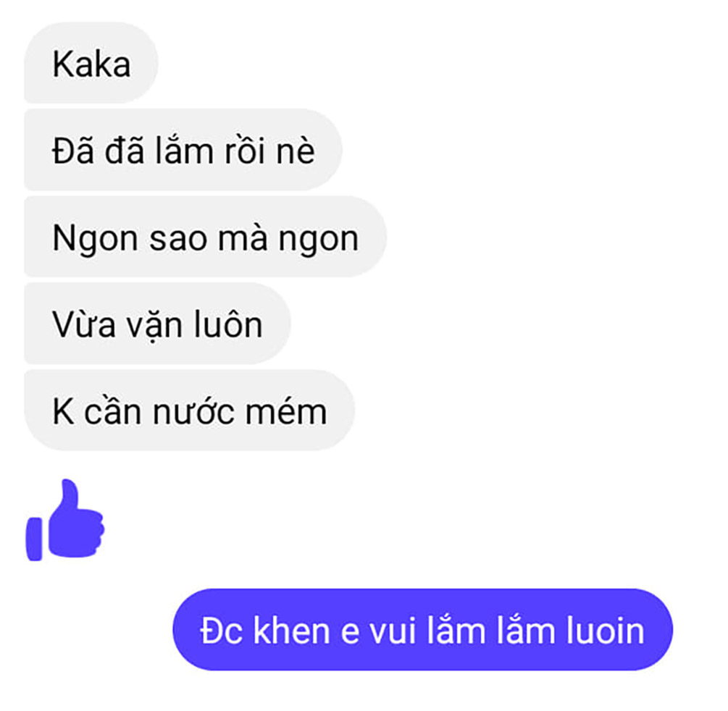The height and width of the screenshot is (711, 728).
Task: Click the purple sent message bubble
Action: coord(422,630)
